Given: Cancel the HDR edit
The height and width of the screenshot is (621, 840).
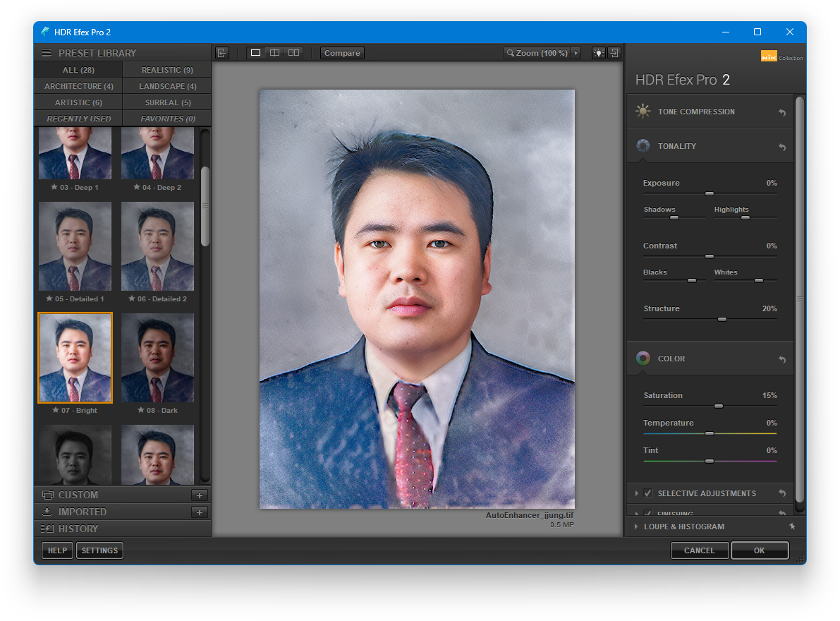Looking at the screenshot, I should point(699,550).
